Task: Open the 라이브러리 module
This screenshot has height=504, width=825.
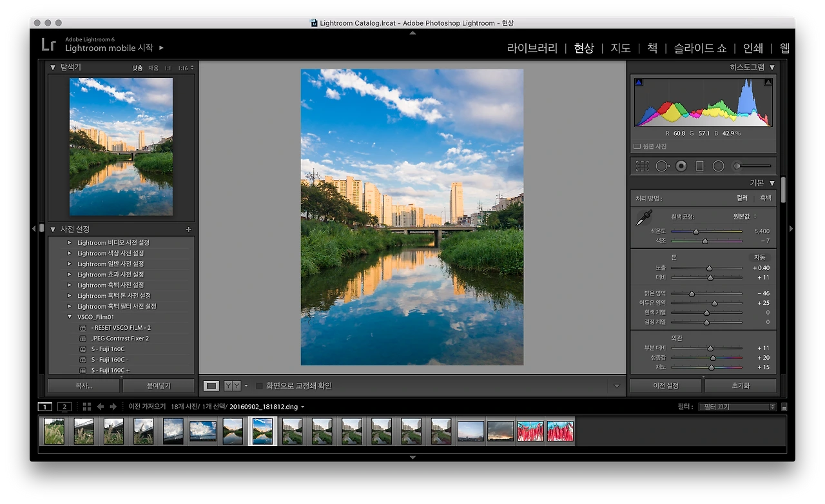Action: [532, 48]
